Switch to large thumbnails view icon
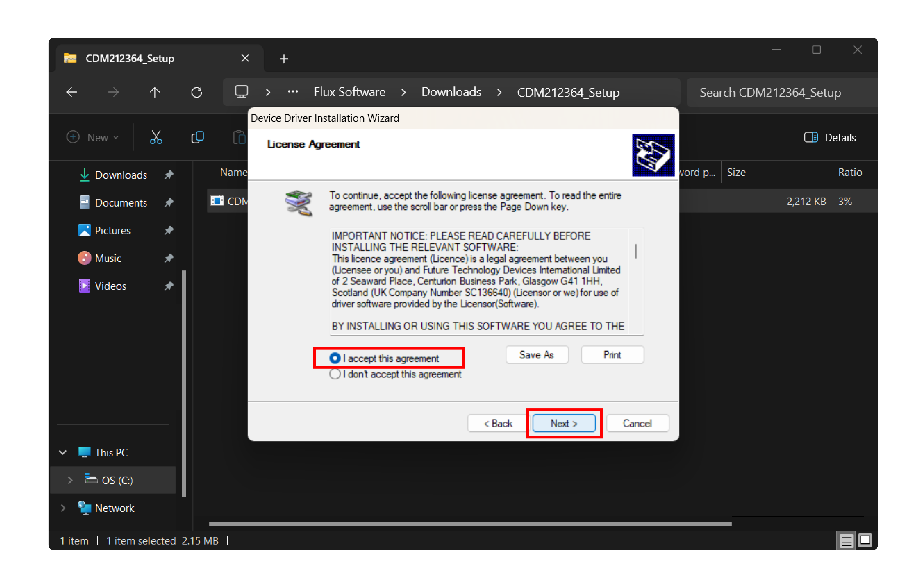The height and width of the screenshot is (588, 920). click(865, 540)
